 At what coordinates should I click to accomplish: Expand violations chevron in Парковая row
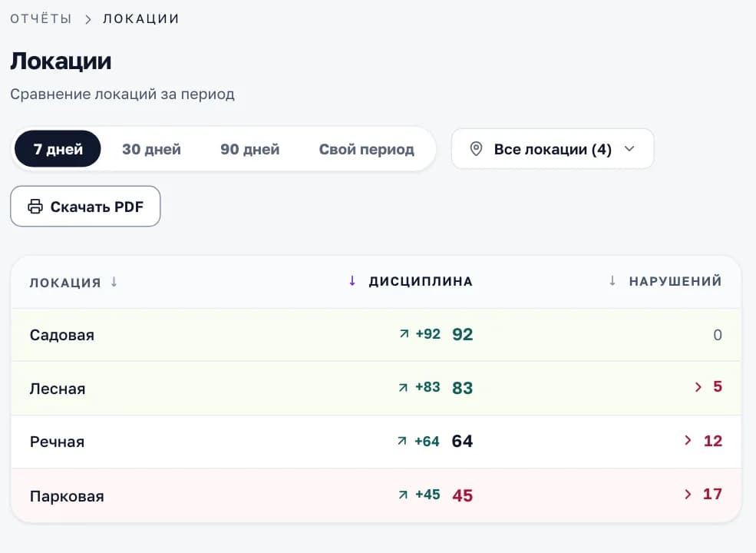(x=688, y=494)
